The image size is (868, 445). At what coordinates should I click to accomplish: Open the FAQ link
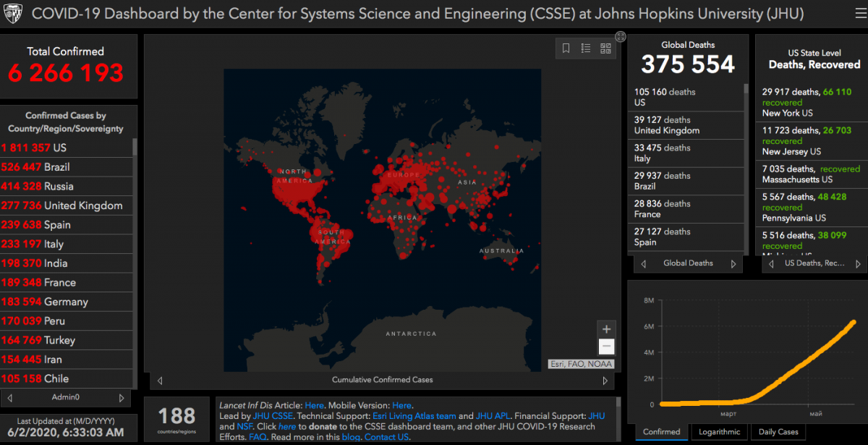[x=258, y=437]
